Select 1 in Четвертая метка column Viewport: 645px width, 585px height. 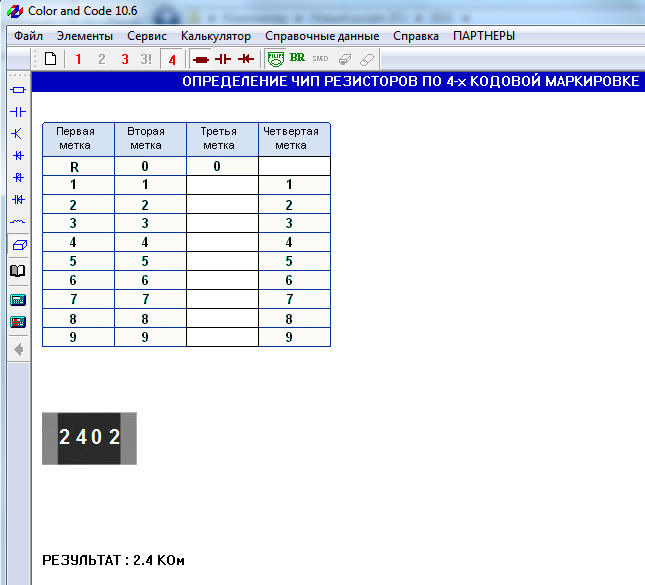click(295, 185)
